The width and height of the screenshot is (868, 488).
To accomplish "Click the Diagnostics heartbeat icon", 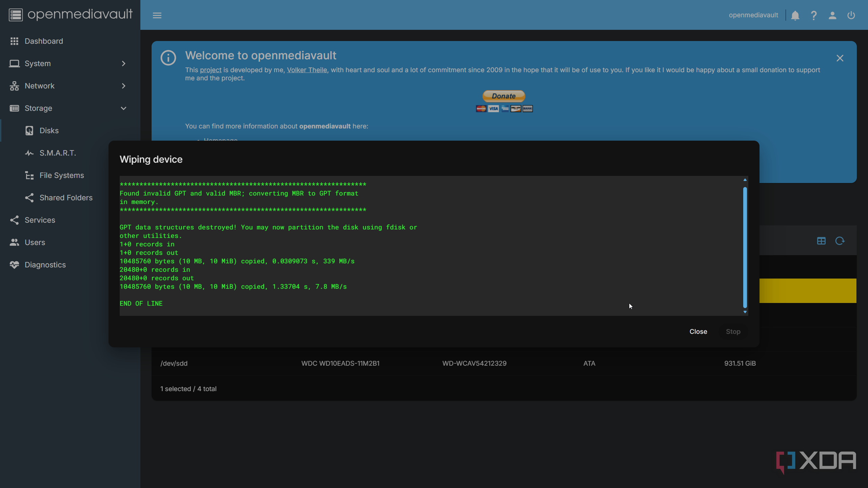I will tap(14, 265).
